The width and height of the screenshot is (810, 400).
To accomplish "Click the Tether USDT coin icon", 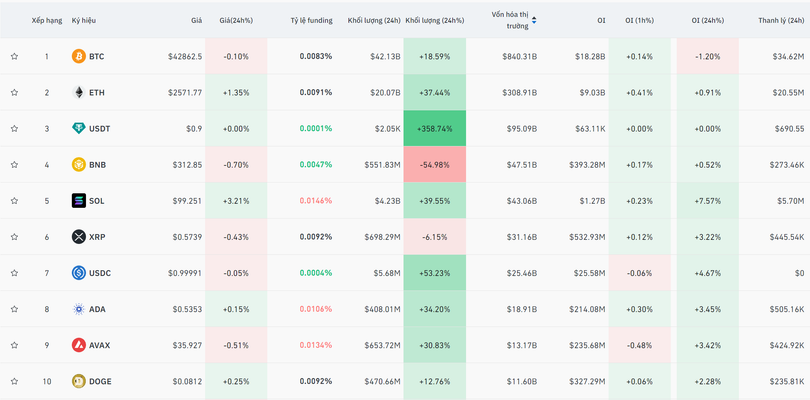I will pos(79,129).
